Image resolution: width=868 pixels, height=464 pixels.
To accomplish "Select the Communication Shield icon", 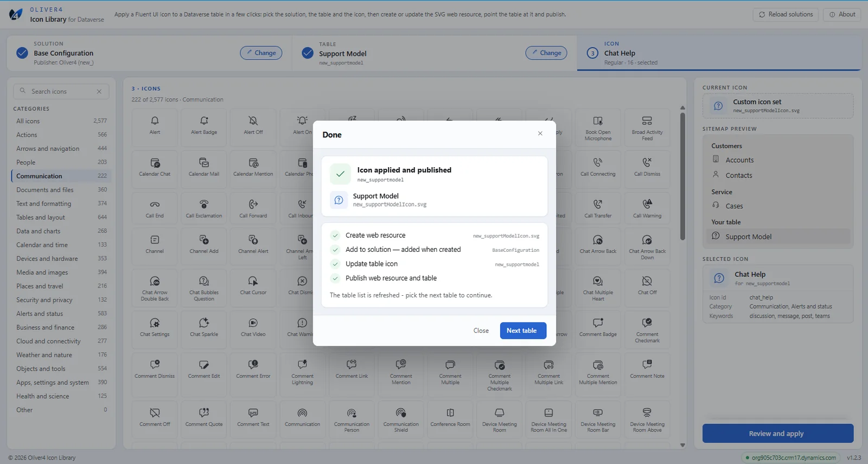I will point(401,419).
